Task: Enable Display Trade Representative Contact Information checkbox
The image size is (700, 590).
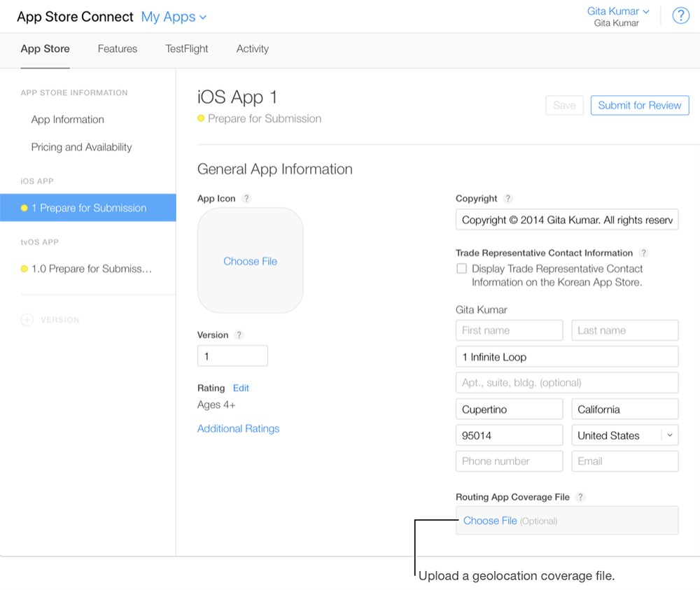Action: pos(461,269)
